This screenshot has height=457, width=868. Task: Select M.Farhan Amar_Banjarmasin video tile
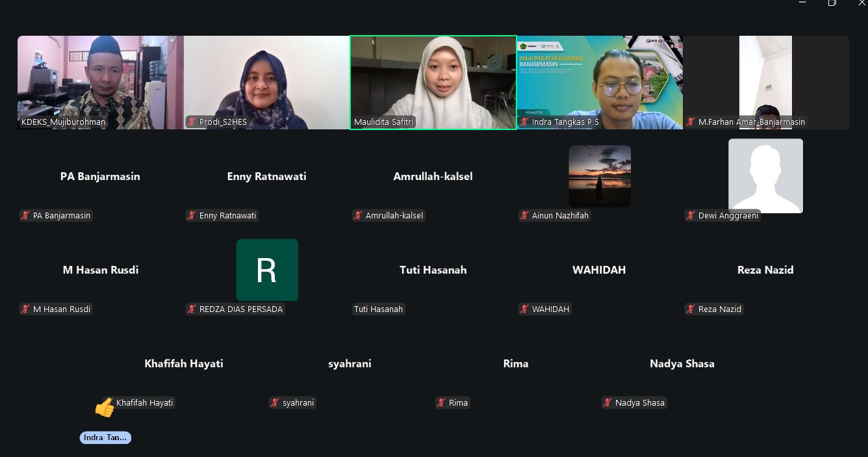click(x=766, y=83)
